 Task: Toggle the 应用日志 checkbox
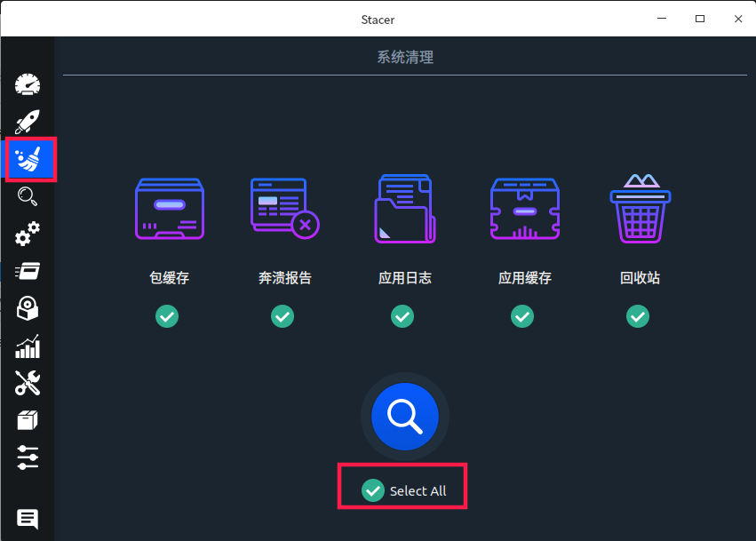click(x=402, y=316)
